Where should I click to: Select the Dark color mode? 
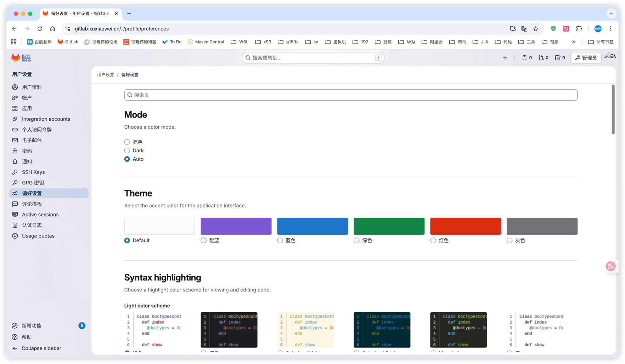(127, 150)
